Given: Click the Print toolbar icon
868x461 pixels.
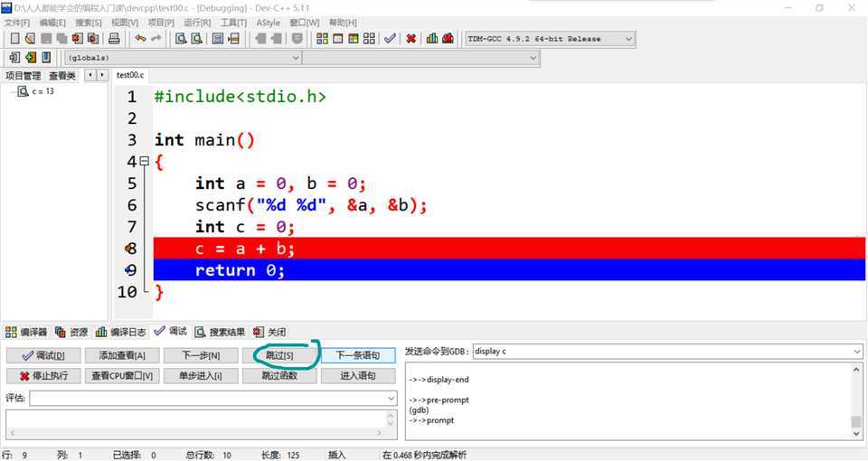Looking at the screenshot, I should tap(114, 38).
